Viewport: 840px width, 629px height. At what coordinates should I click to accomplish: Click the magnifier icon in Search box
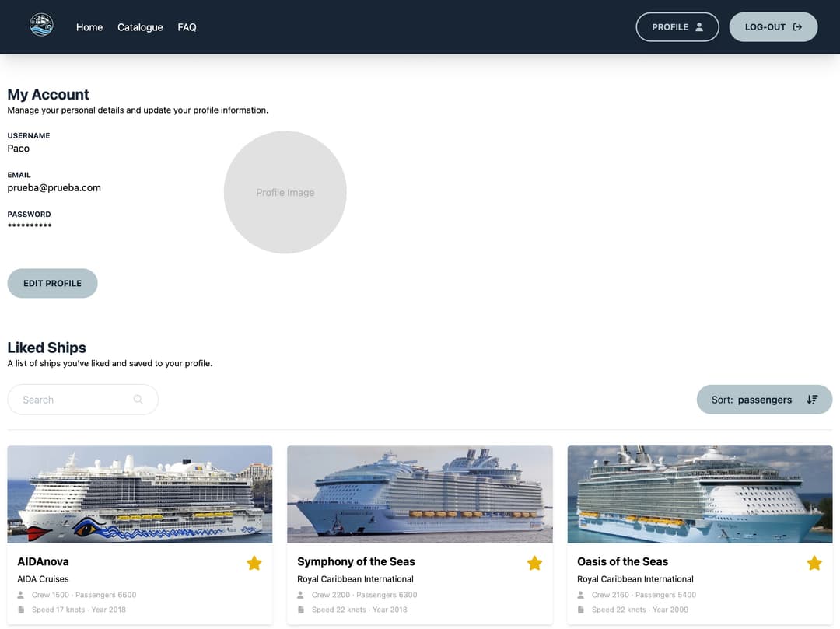coord(138,400)
